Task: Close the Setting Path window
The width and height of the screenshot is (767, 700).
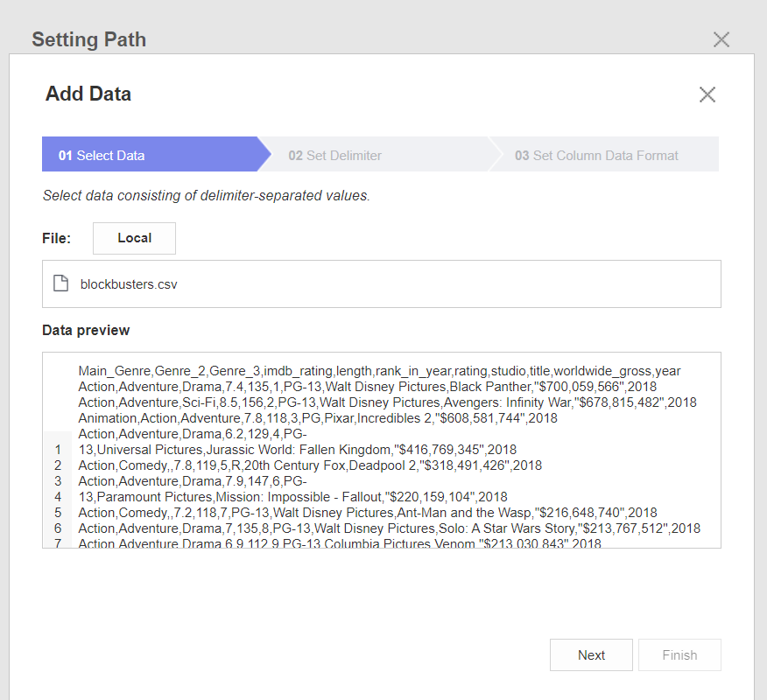Action: [x=721, y=39]
